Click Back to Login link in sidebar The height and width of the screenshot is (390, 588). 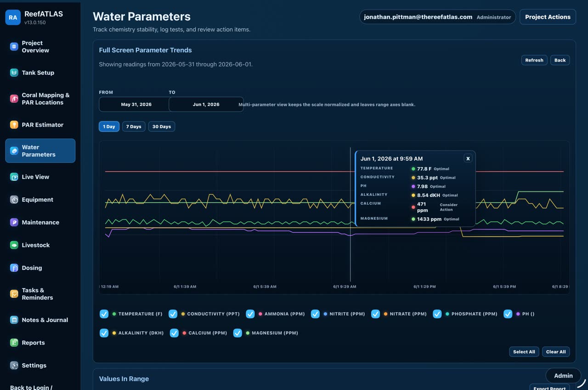click(31, 387)
